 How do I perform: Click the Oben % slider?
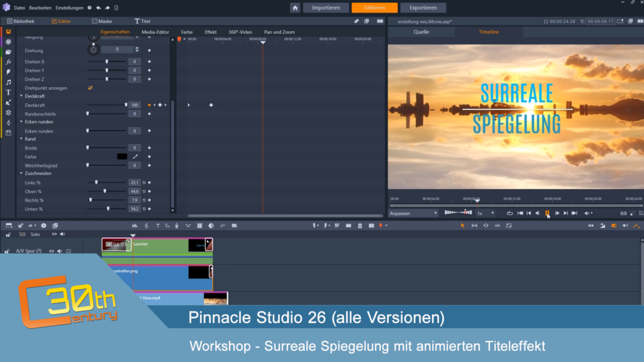tap(107, 191)
